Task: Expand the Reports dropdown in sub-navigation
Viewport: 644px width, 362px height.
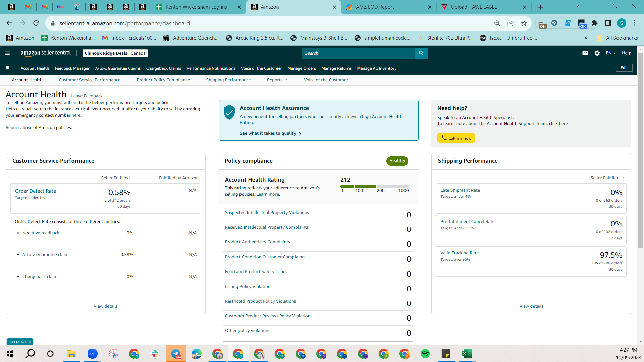Action: pos(277,80)
